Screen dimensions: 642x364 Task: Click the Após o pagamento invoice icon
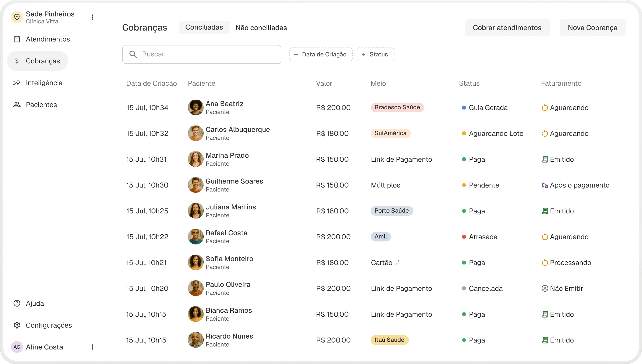coord(545,185)
